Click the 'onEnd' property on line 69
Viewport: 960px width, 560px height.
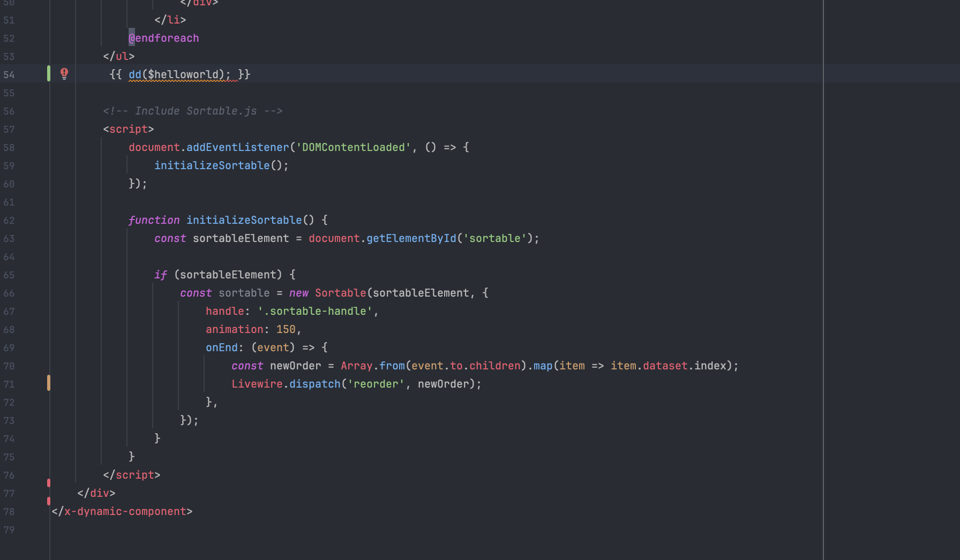222,347
